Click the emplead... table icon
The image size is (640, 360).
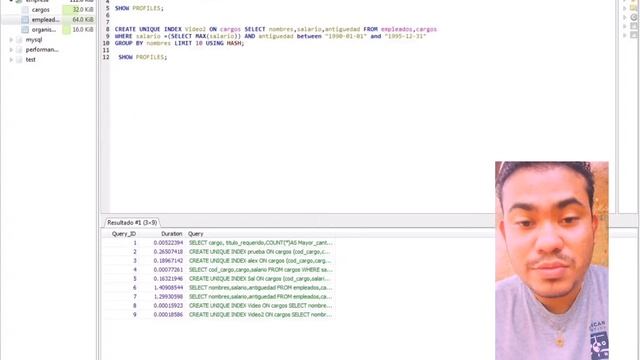tap(25, 20)
